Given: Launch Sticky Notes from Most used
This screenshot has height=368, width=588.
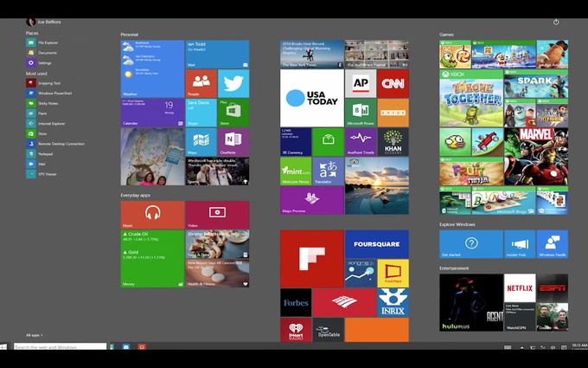Looking at the screenshot, I should coord(42,103).
